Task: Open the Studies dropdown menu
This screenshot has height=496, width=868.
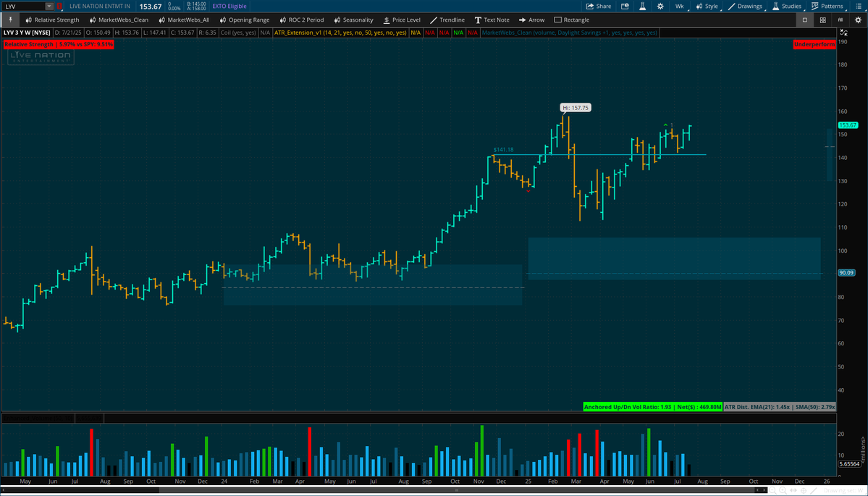Action: pyautogui.click(x=787, y=6)
